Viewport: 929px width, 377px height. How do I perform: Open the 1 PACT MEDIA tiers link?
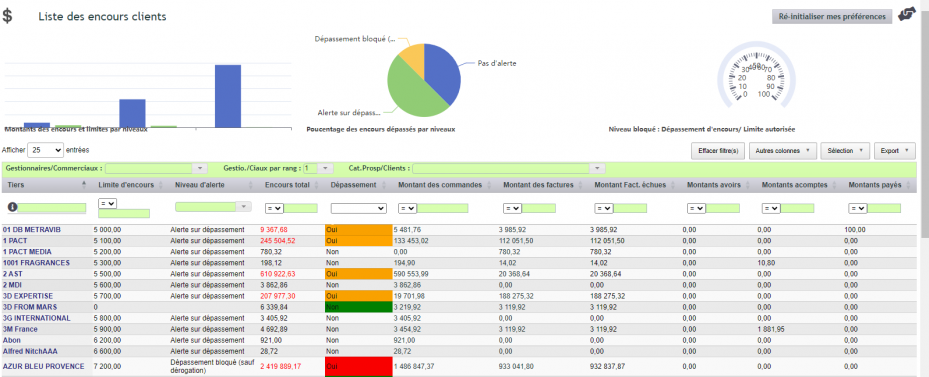coord(27,252)
